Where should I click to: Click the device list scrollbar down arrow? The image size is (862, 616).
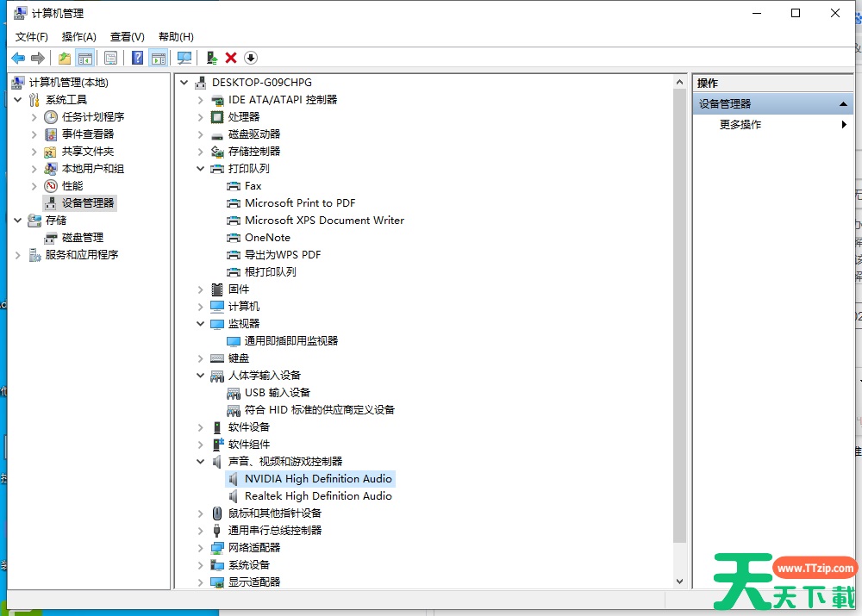[x=679, y=582]
